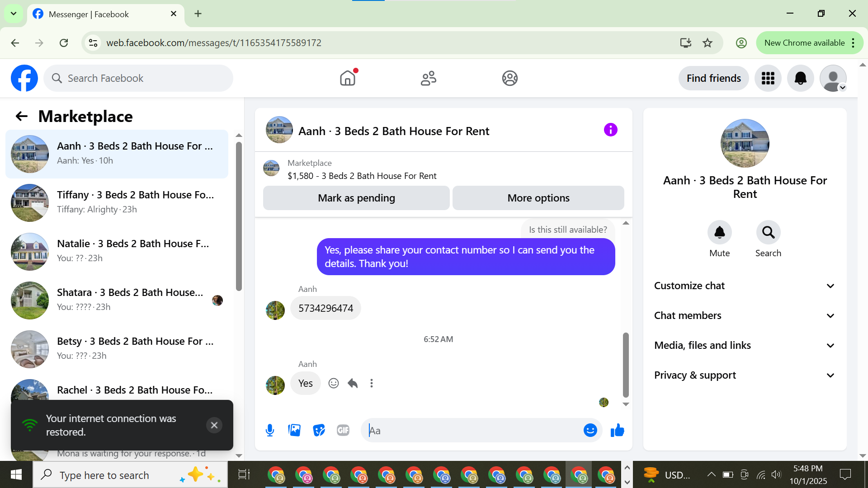
Task: Install app icon in address bar
Action: [x=686, y=43]
